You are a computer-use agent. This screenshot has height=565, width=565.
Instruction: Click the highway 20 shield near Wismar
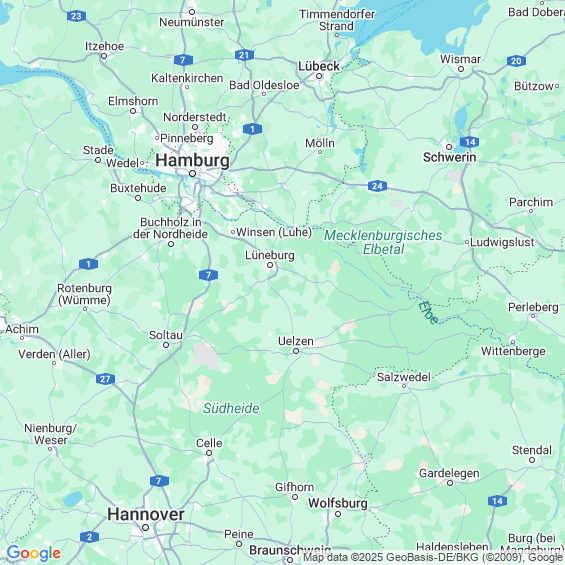click(x=516, y=61)
